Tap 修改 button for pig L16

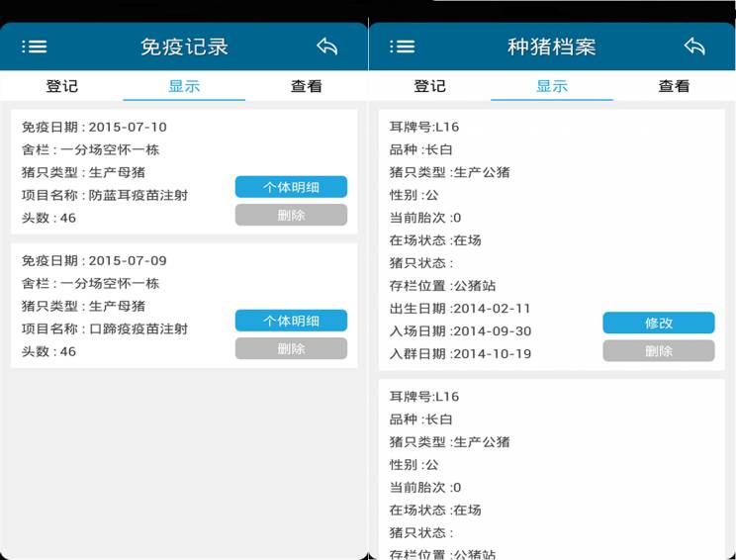tap(659, 323)
